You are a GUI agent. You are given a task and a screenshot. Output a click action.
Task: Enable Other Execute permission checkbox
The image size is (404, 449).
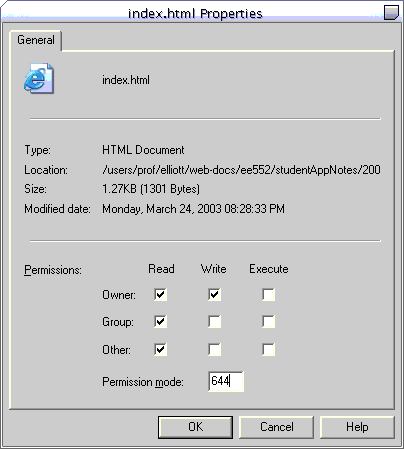pyautogui.click(x=268, y=350)
